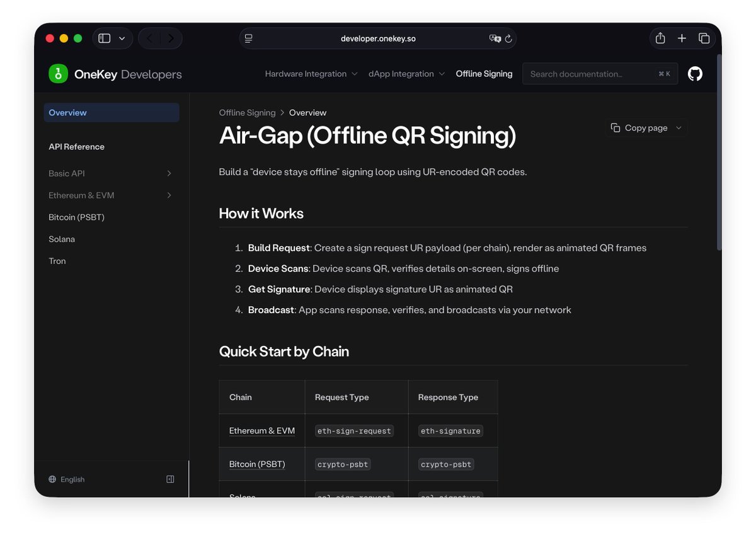Open Basic API in the sidebar

click(x=67, y=173)
